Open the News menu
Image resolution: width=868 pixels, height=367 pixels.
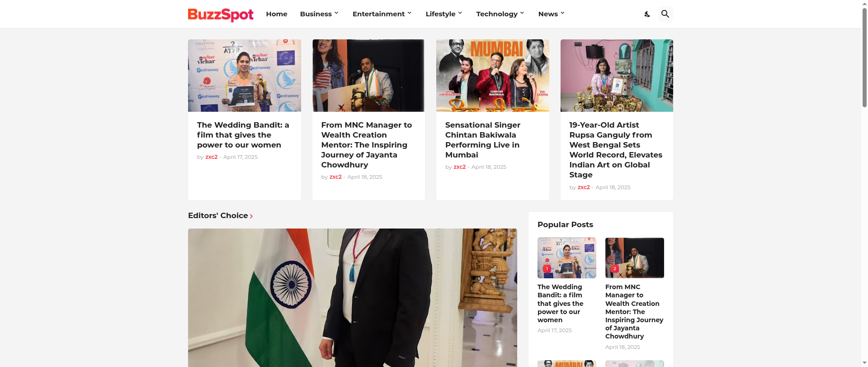(x=548, y=14)
